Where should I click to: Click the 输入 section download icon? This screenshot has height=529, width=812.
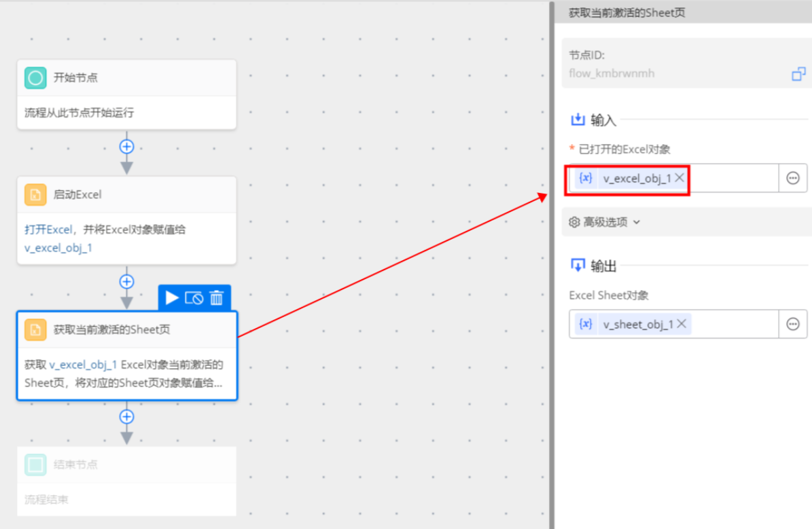[x=578, y=120]
